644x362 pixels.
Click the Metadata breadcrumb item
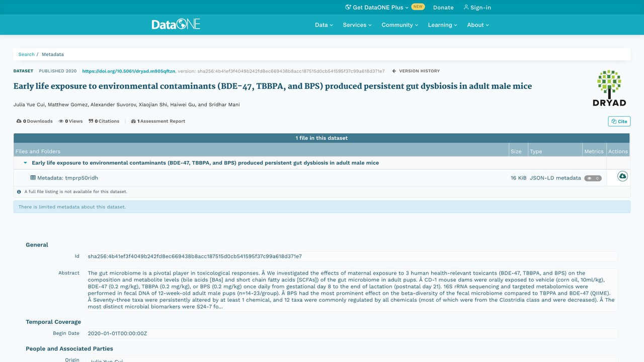click(x=53, y=54)
